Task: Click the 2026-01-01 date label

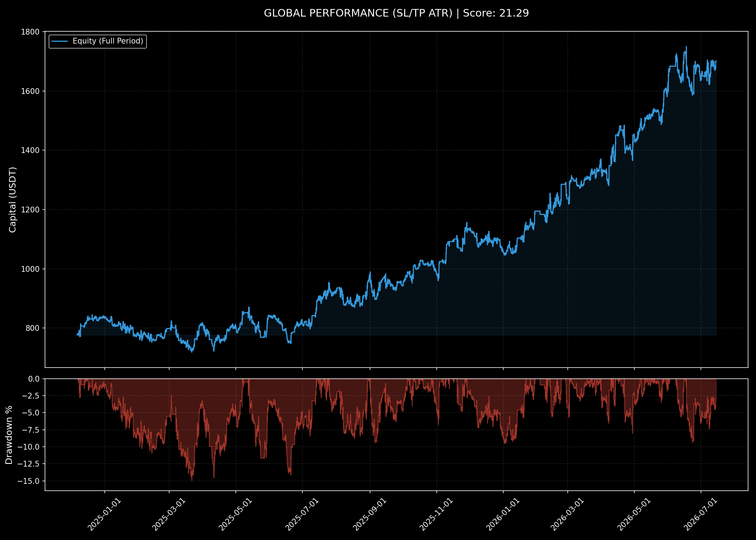Action: point(503,514)
